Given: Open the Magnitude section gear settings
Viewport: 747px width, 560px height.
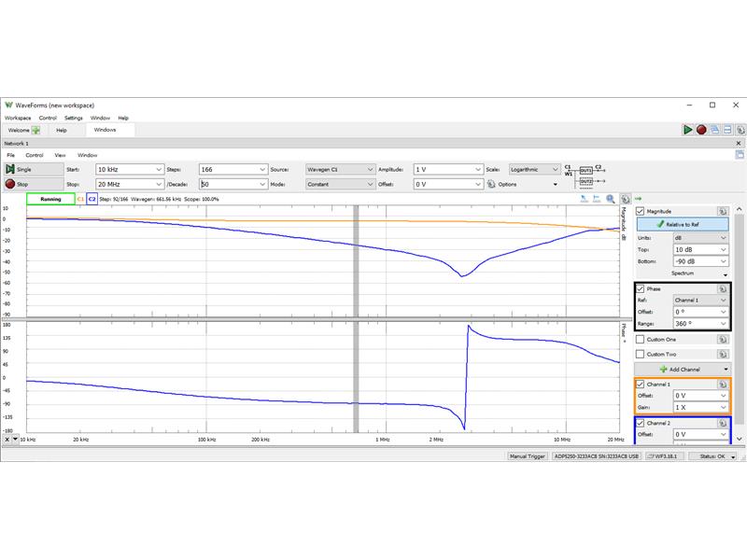Looking at the screenshot, I should [723, 211].
